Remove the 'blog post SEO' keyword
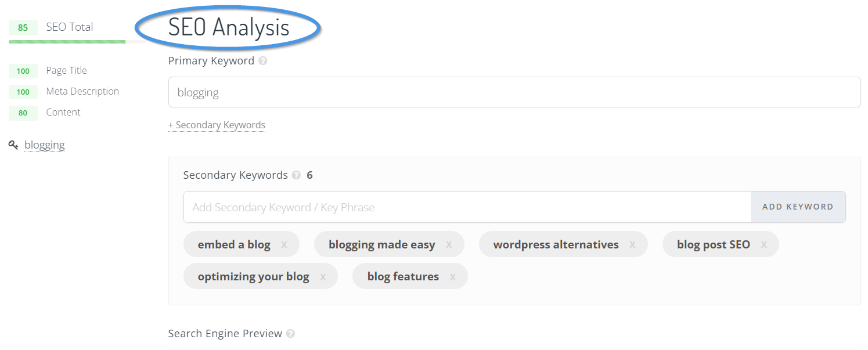The width and height of the screenshot is (868, 350). [763, 245]
